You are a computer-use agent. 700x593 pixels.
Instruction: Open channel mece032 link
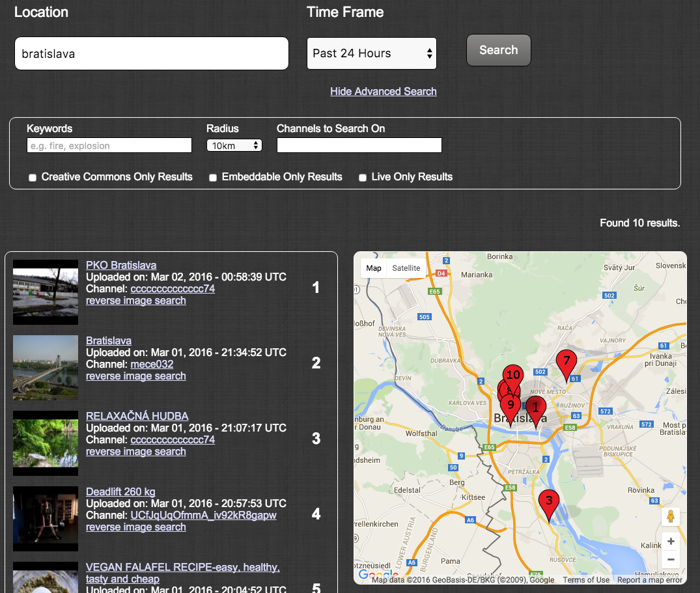click(152, 364)
